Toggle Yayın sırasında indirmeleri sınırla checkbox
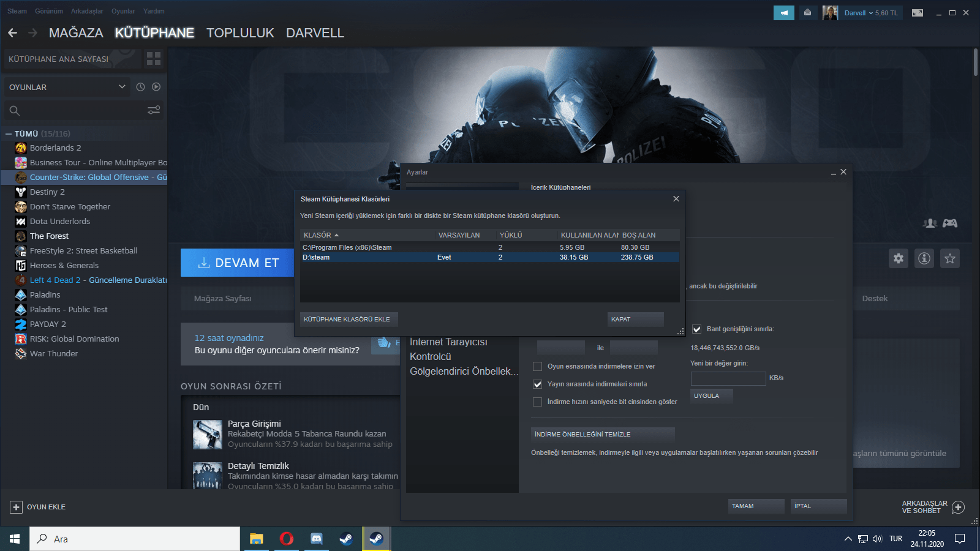The height and width of the screenshot is (551, 980). 537,384
